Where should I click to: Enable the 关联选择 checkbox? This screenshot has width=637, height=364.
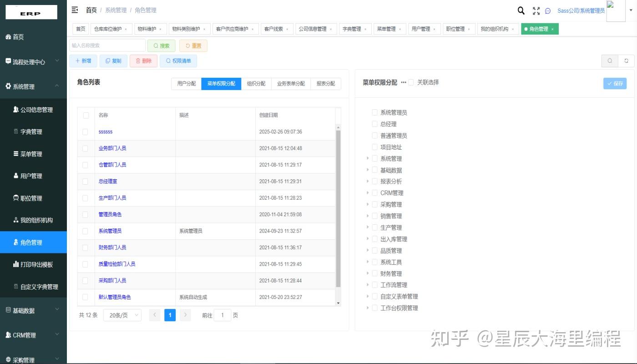410,82
